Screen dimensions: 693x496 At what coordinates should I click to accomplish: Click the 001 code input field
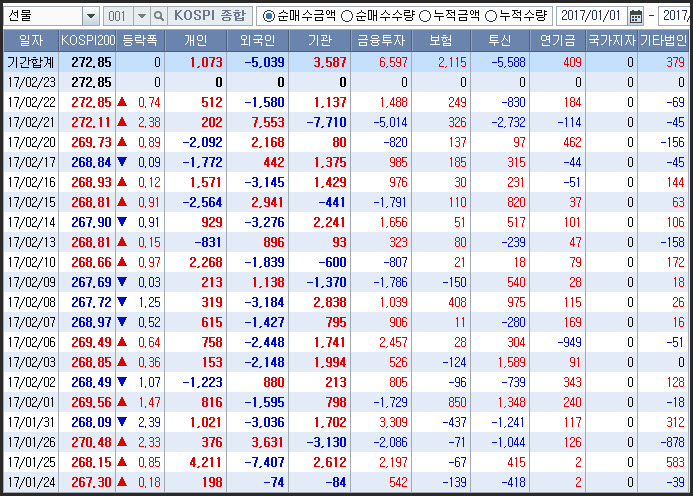pyautogui.click(x=118, y=16)
